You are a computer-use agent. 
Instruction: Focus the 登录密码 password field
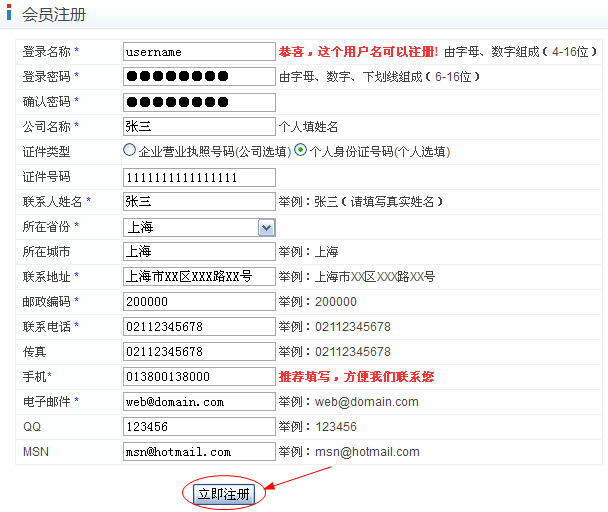[199, 76]
